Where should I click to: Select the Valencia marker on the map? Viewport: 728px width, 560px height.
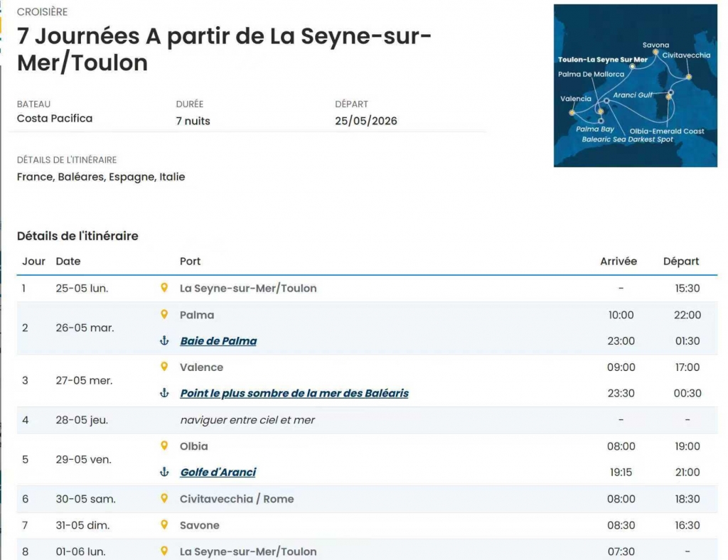(x=572, y=112)
